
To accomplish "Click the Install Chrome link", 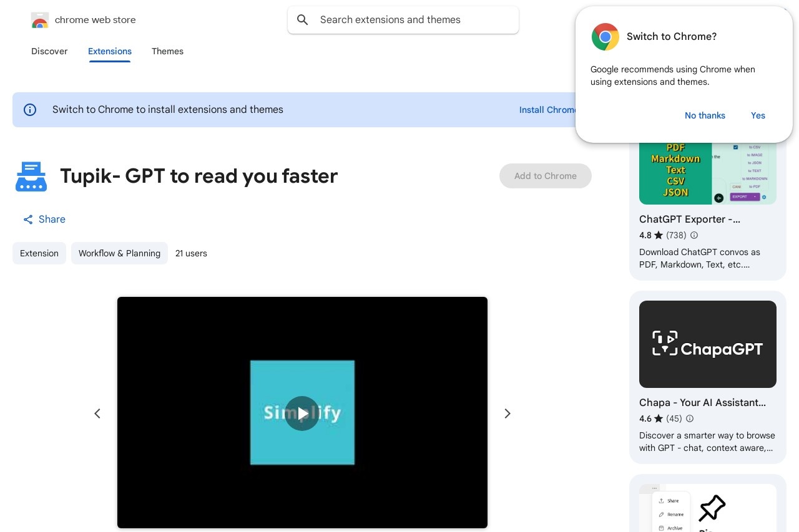I will pos(547,110).
